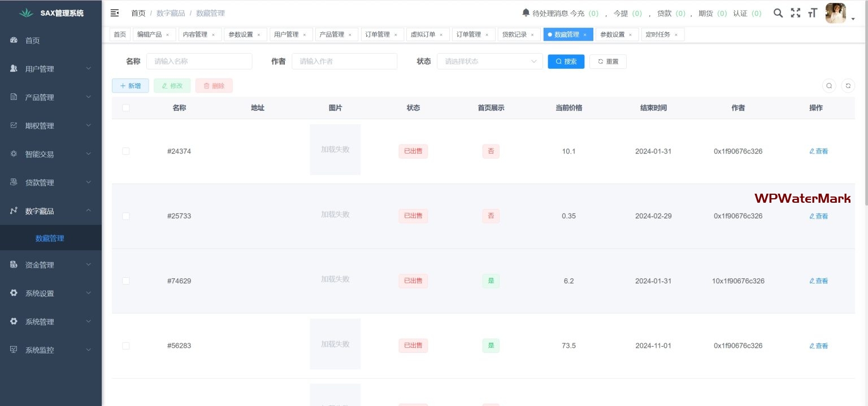The height and width of the screenshot is (406, 868).
Task: Open 数藏管理 sidebar submenu item
Action: point(50,238)
